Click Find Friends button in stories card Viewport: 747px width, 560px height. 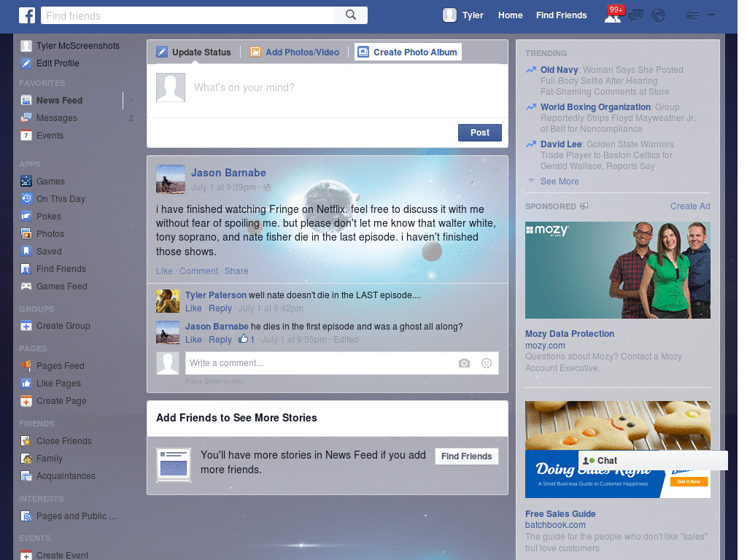466,456
